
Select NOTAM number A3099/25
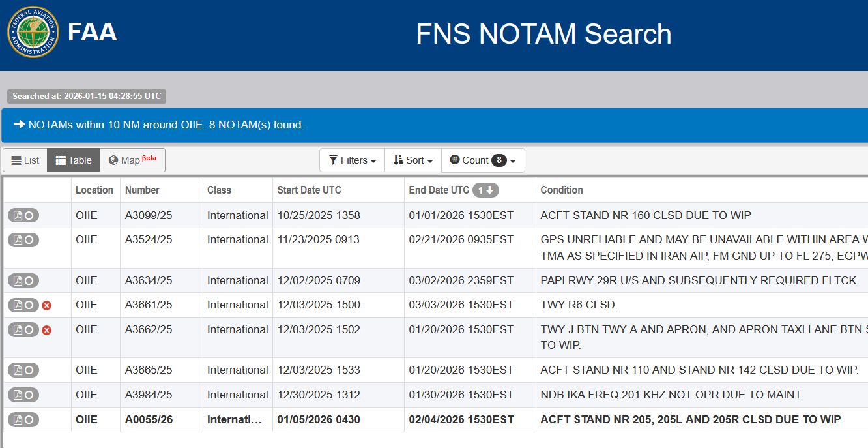(149, 215)
